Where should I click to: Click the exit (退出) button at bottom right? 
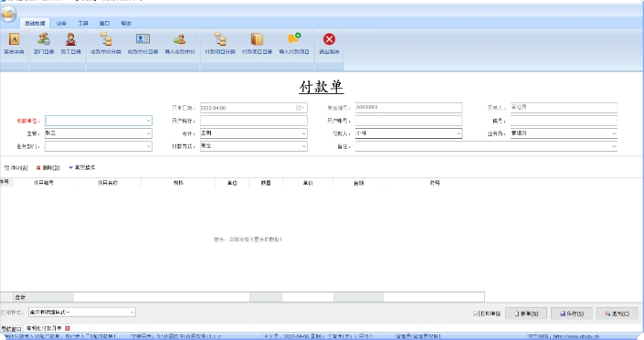pyautogui.click(x=617, y=313)
